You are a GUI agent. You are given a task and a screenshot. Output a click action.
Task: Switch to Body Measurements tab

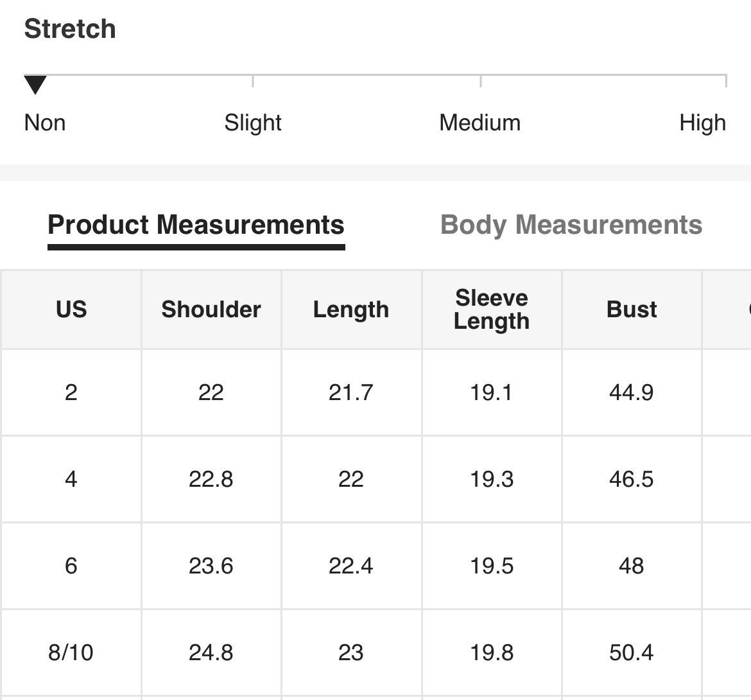coord(571,225)
